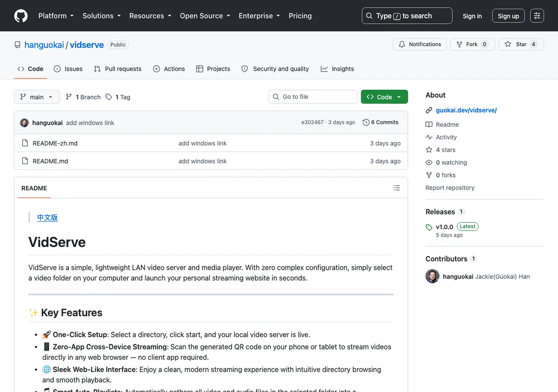Click the GitHub logo home icon
558x392 pixels.
[x=21, y=16]
